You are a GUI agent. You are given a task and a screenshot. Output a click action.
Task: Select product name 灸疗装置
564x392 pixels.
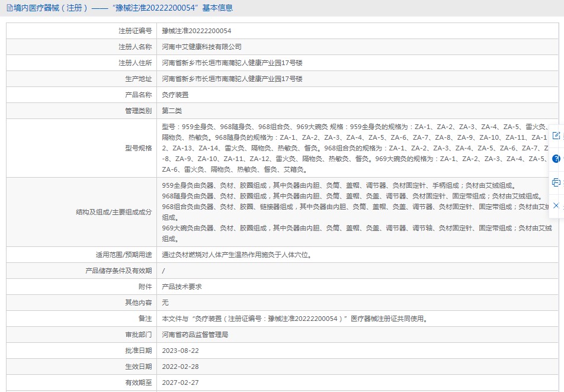[175, 95]
